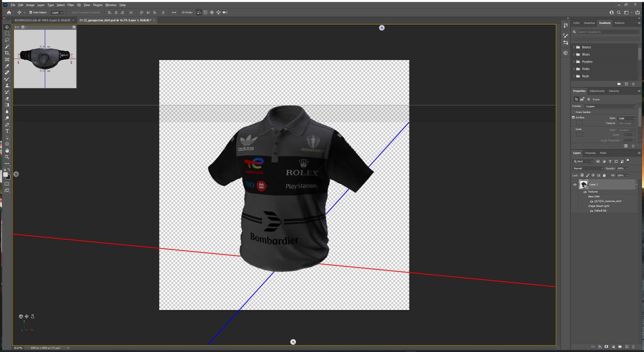Enable the Cross Section checkbox
The height and width of the screenshot is (352, 644).
(x=573, y=112)
